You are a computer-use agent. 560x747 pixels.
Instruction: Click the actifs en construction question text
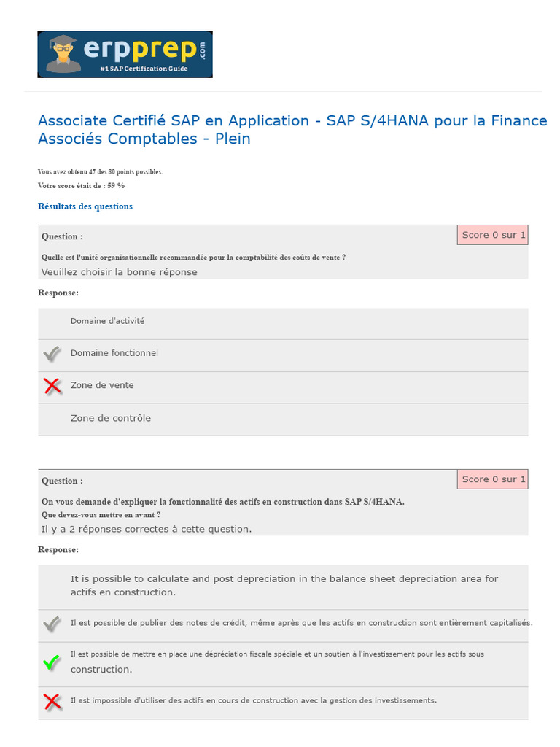[223, 502]
